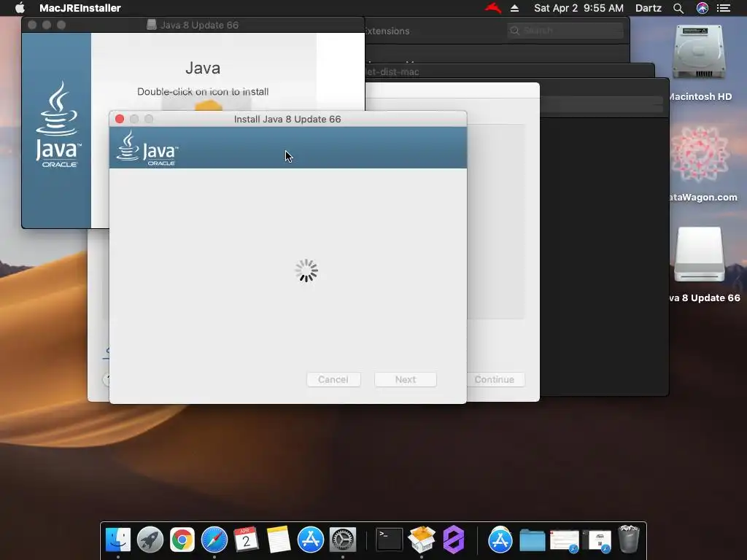The image size is (747, 560).
Task: Activate Siri from the menu bar
Action: tap(703, 8)
